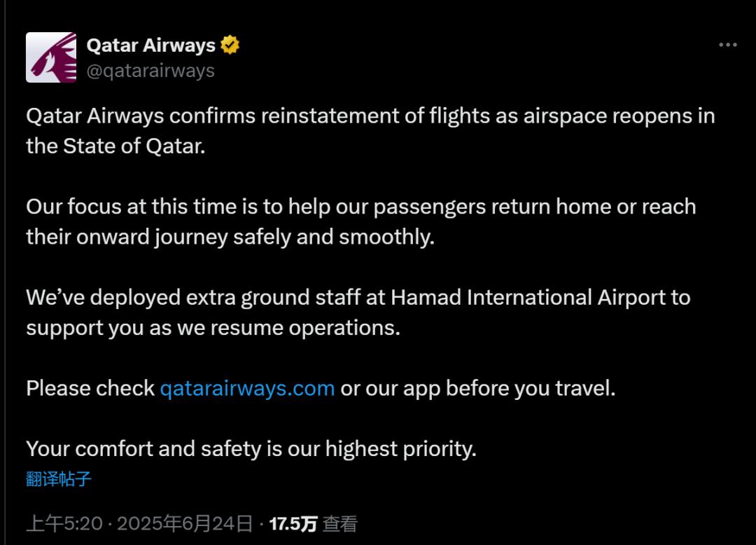The image size is (756, 545).
Task: Open the @qatarairways handle link
Action: pyautogui.click(x=150, y=71)
